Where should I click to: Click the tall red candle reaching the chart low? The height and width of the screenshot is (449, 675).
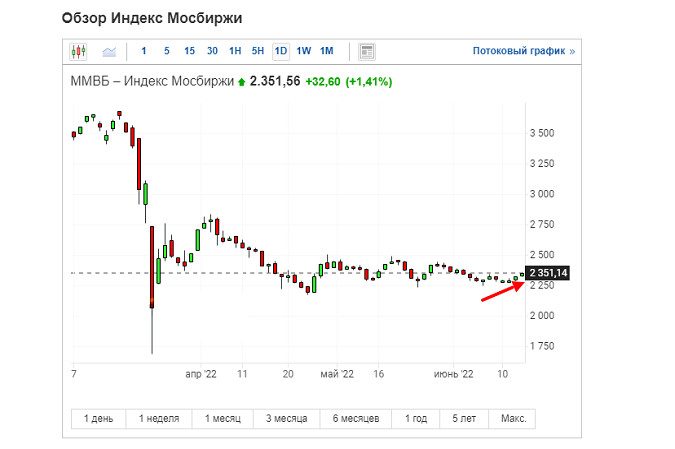152,267
